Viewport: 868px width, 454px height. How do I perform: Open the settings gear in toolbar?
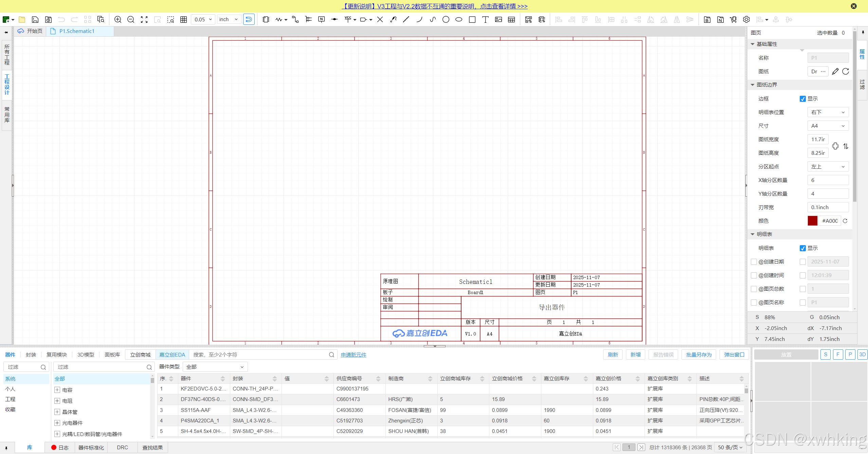coord(746,20)
